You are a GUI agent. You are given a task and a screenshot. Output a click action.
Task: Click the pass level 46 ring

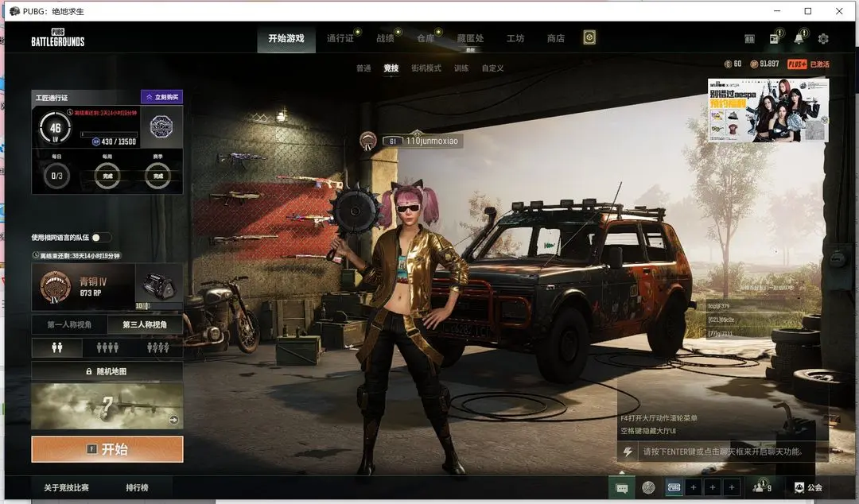(x=56, y=128)
